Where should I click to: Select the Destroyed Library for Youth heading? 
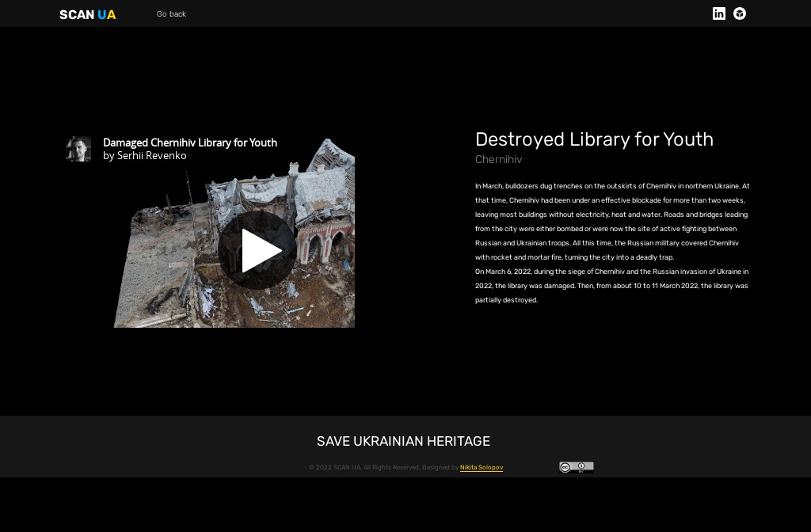(x=594, y=139)
